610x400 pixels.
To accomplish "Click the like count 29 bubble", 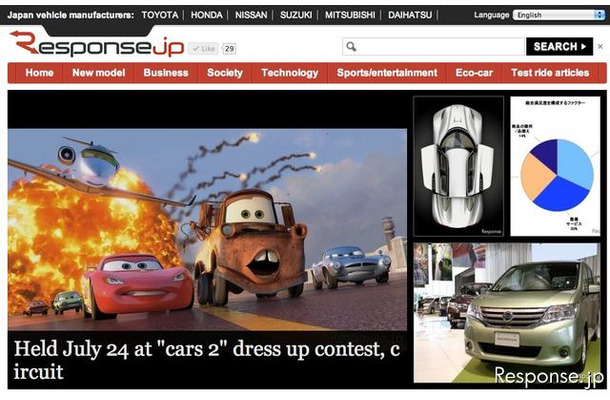I will pos(229,49).
